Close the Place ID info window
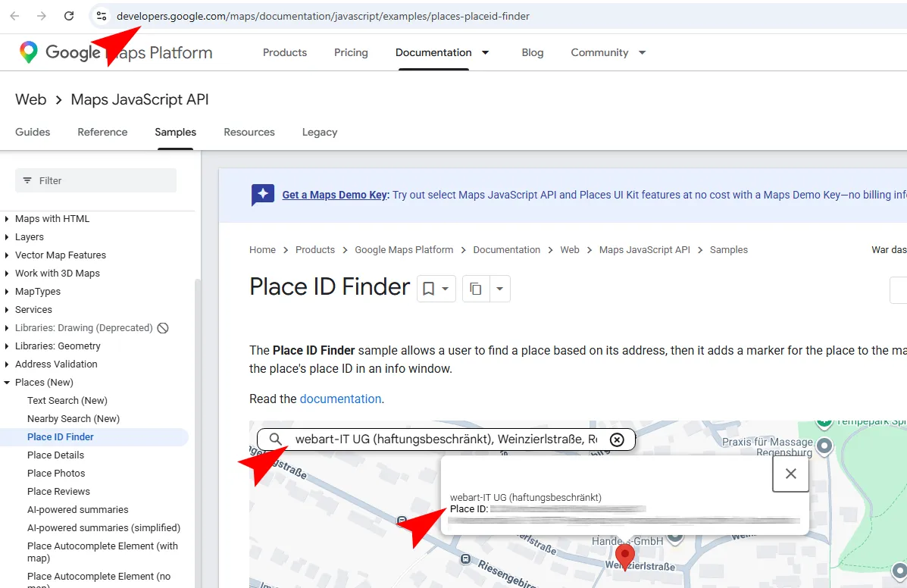 pyautogui.click(x=791, y=474)
